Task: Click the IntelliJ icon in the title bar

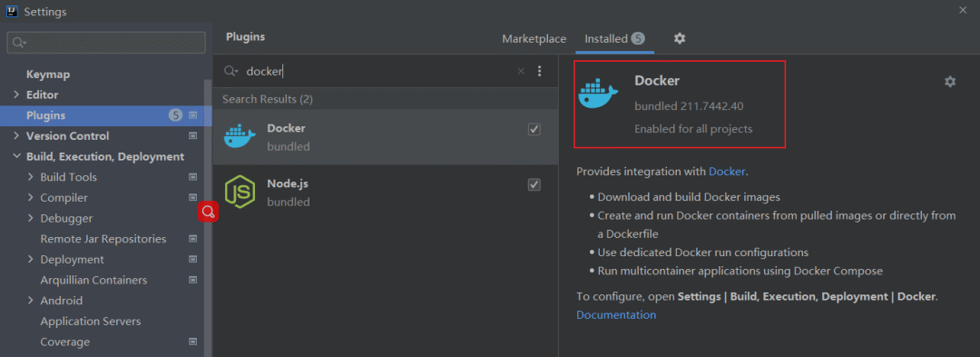Action: coord(12,11)
